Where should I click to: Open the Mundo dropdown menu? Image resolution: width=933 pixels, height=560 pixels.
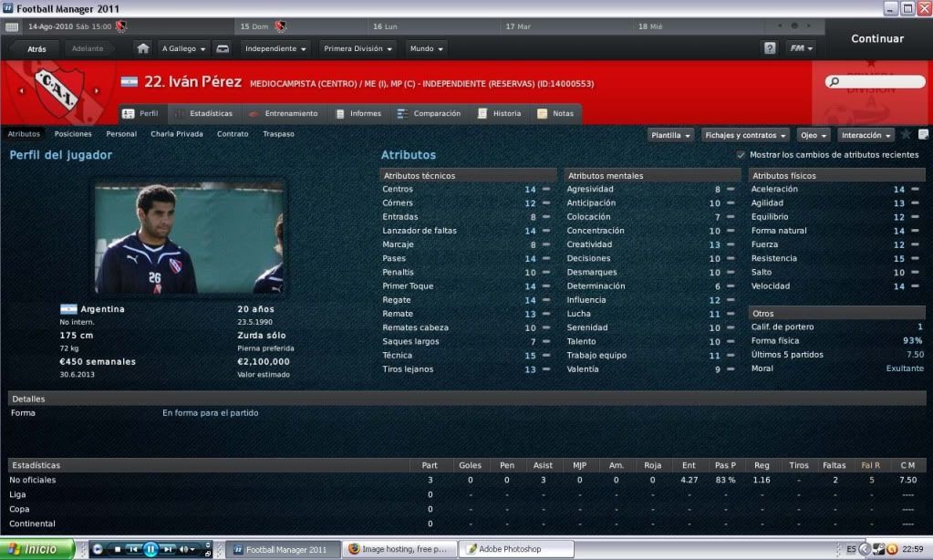427,49
